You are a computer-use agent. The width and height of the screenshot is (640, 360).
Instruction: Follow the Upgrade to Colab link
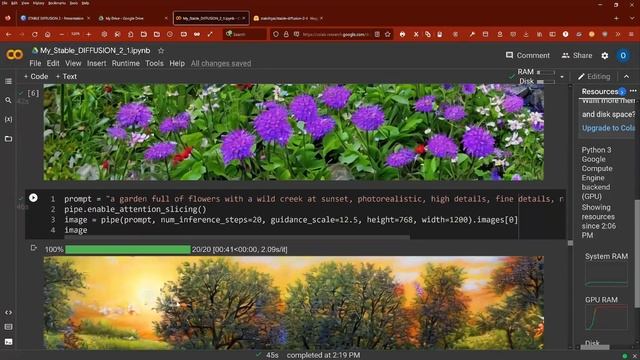click(608, 128)
